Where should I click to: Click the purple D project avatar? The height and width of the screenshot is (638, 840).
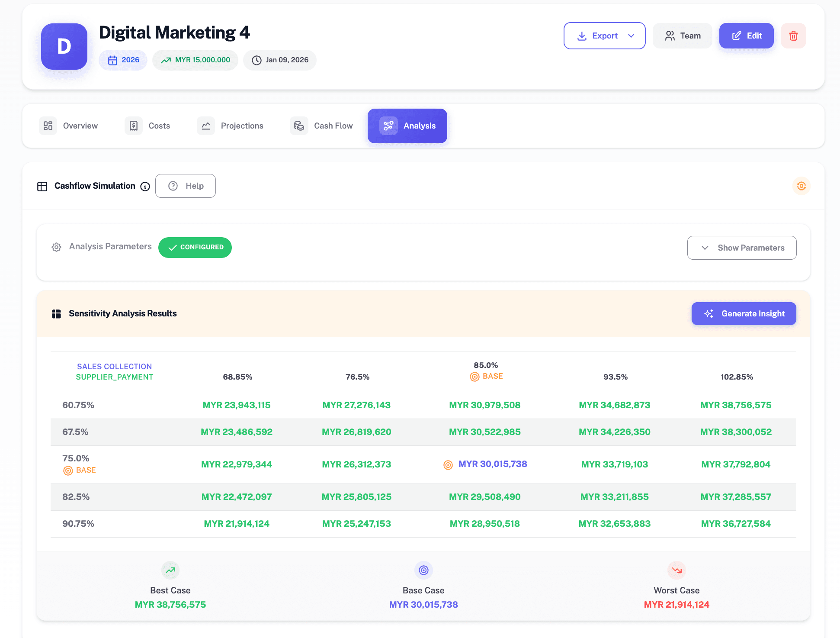(x=64, y=47)
